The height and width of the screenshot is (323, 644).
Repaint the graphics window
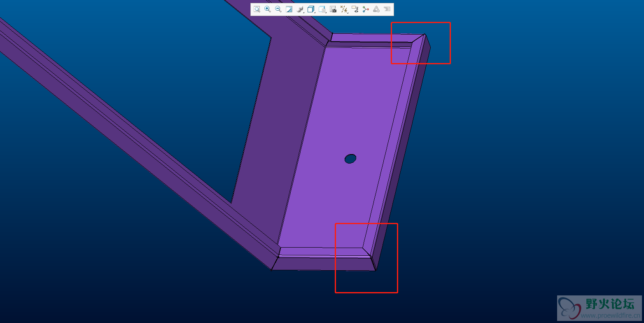pyautogui.click(x=289, y=9)
